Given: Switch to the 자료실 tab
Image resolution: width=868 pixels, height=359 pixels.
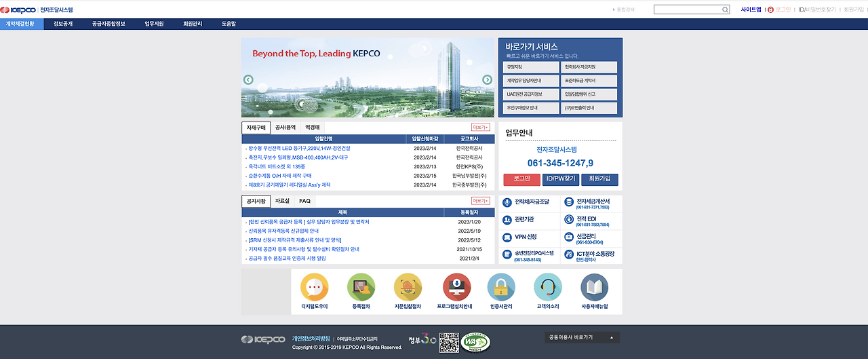Looking at the screenshot, I should pyautogui.click(x=282, y=201).
